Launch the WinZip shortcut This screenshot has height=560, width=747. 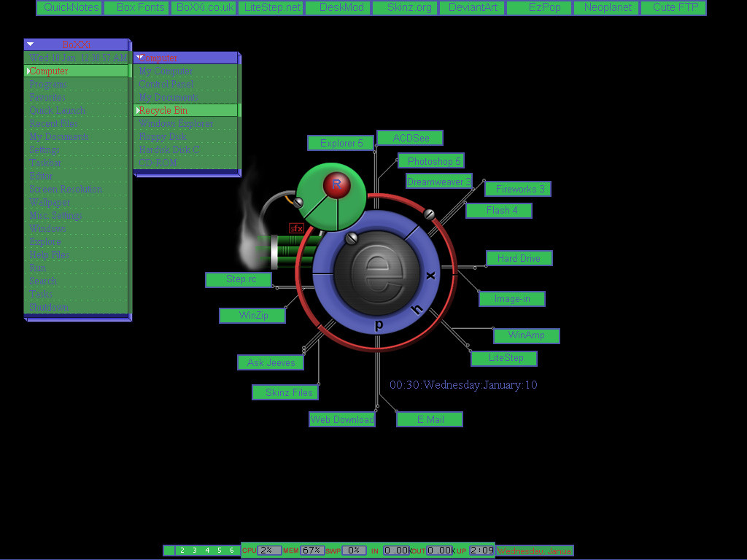(x=252, y=316)
